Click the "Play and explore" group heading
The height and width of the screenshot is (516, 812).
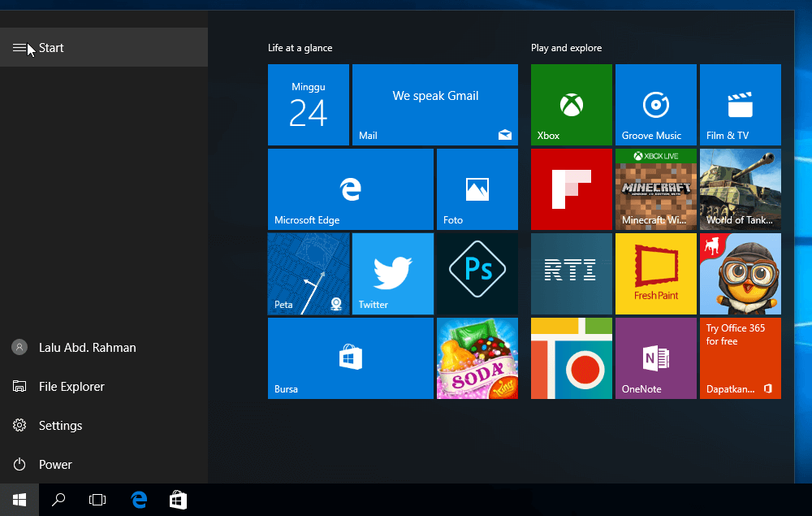click(x=566, y=48)
